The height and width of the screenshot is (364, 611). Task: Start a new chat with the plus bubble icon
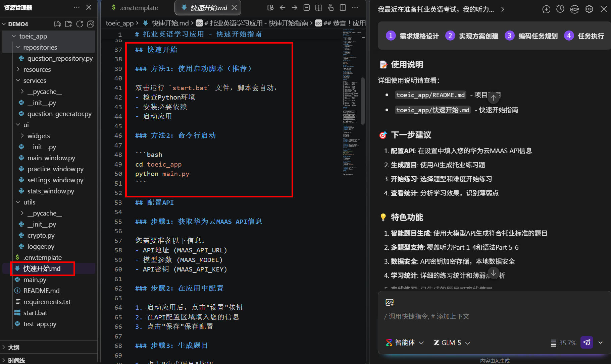546,9
